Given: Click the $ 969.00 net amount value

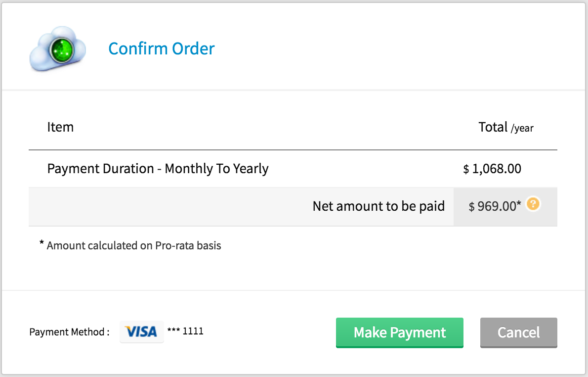Looking at the screenshot, I should [x=497, y=207].
